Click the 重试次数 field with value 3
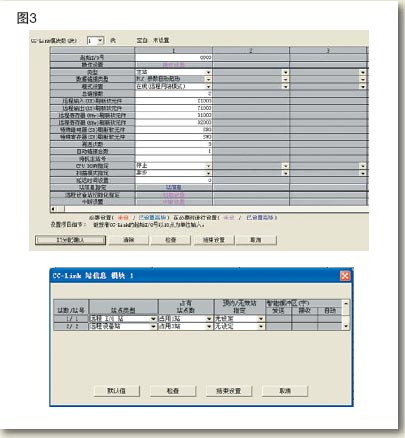 (x=173, y=144)
